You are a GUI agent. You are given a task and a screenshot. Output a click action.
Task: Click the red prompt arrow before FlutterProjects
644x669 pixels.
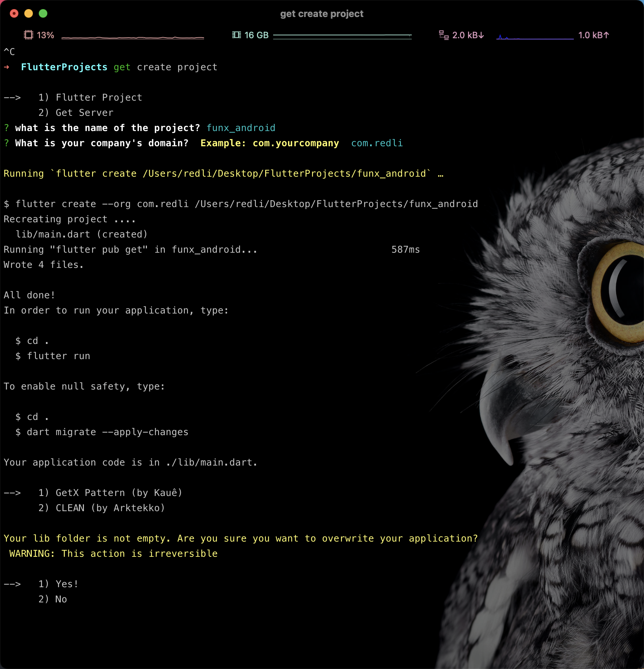point(7,67)
